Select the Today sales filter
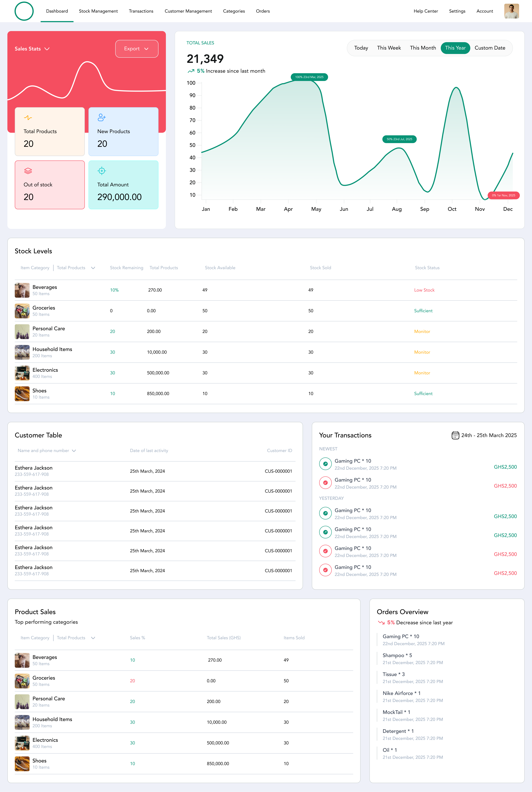The height and width of the screenshot is (792, 532). [x=361, y=48]
